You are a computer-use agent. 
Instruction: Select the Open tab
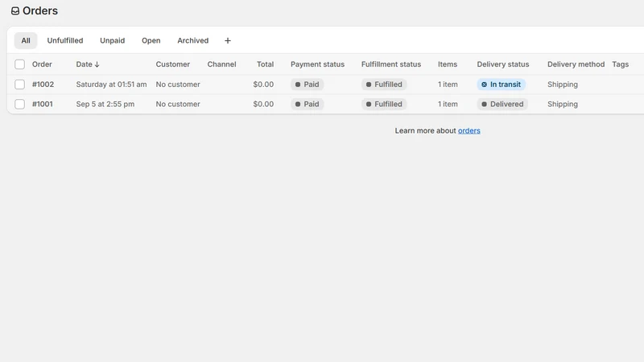(151, 41)
